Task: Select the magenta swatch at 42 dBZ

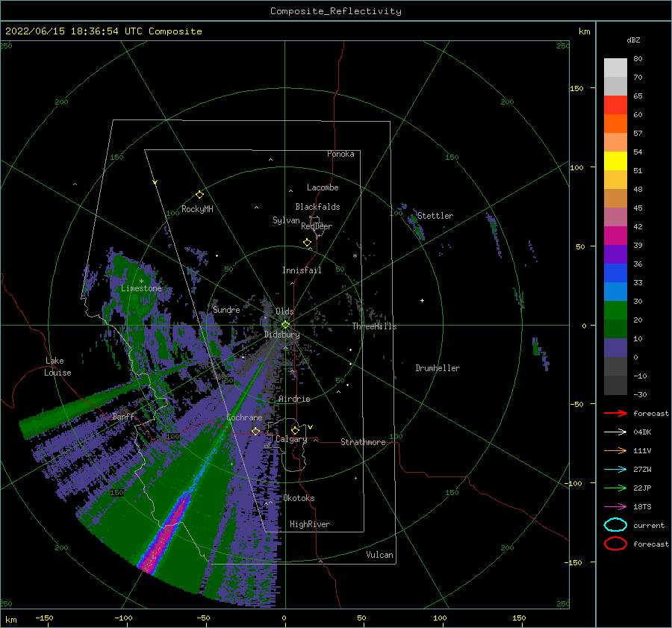Action: [x=615, y=236]
